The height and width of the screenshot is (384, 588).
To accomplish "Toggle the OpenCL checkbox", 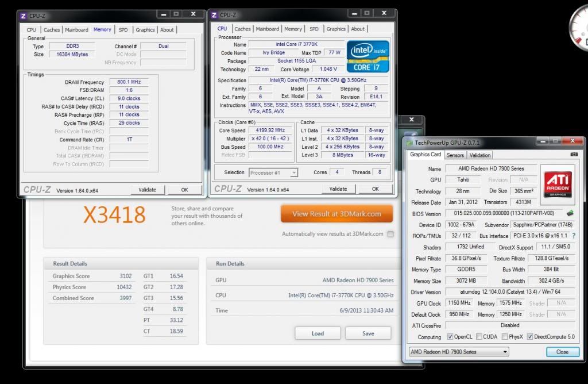I will click(x=450, y=337).
